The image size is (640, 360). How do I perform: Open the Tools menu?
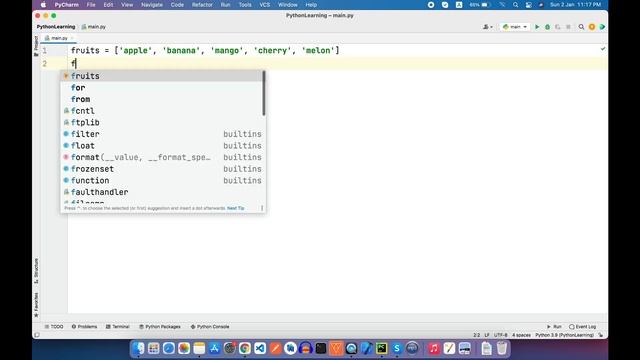[245, 5]
